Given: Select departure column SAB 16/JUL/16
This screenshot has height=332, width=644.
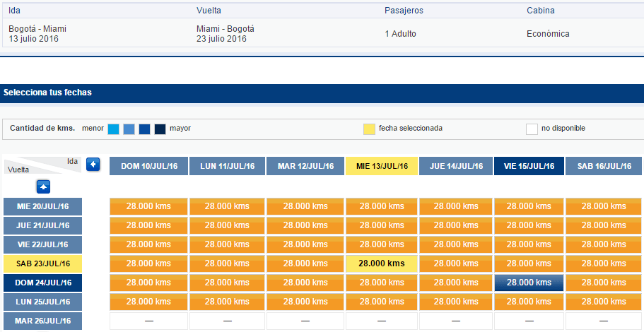Looking at the screenshot, I should click(604, 166).
